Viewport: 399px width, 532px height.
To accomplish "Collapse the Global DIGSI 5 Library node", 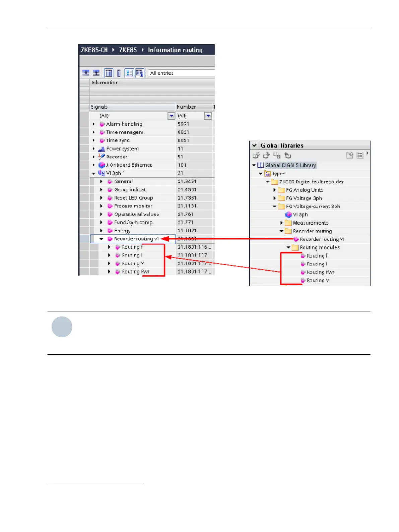I will (x=254, y=165).
